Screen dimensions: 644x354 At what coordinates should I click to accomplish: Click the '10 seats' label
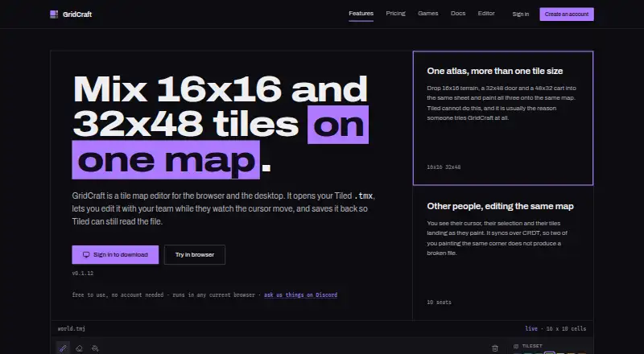439,303
